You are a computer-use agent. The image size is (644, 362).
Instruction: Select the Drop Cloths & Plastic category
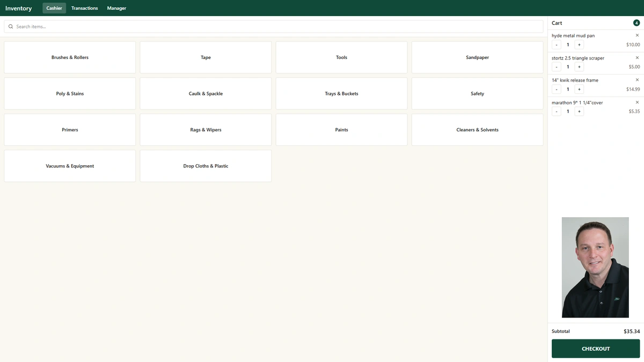click(206, 166)
